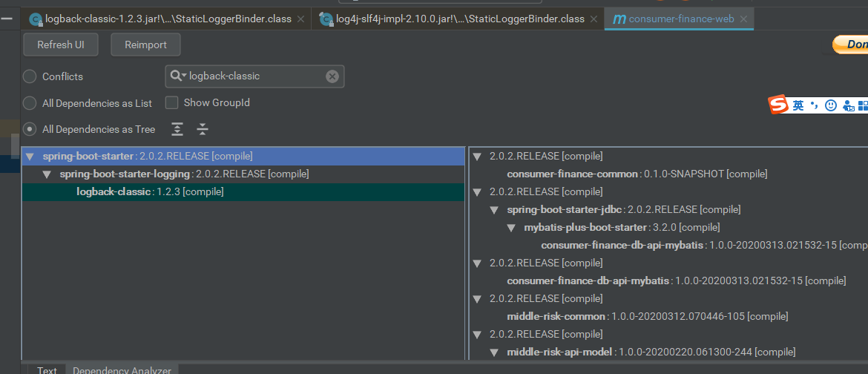The width and height of the screenshot is (868, 374).
Task: Open the Dependency Analyzer bottom tab
Action: (x=122, y=370)
